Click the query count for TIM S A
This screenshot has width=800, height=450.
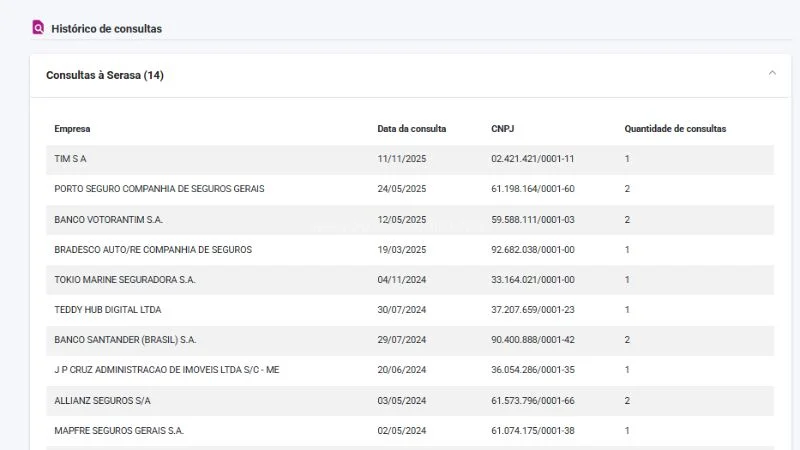point(627,159)
